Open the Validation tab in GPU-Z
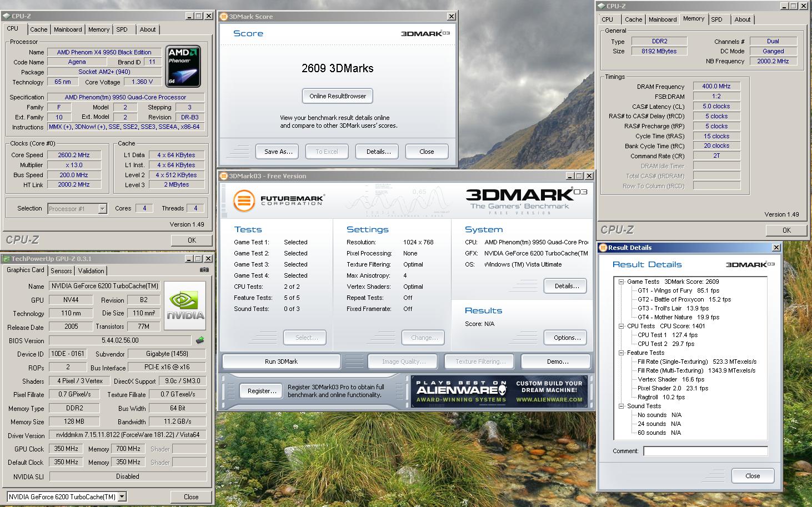This screenshot has height=507, width=812. coord(91,271)
